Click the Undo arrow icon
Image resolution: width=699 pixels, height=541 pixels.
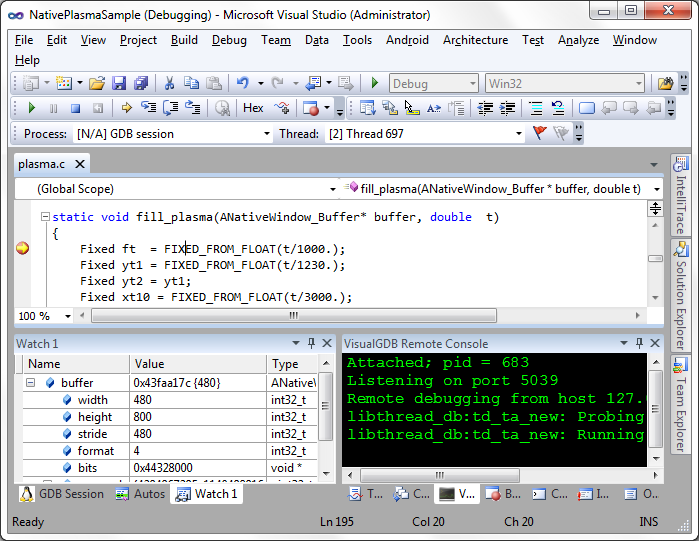point(243,83)
